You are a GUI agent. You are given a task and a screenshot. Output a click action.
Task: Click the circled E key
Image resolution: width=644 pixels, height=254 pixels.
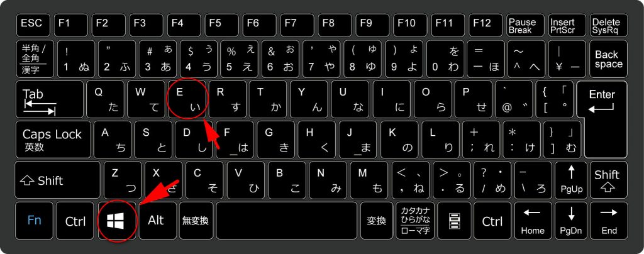coord(187,99)
